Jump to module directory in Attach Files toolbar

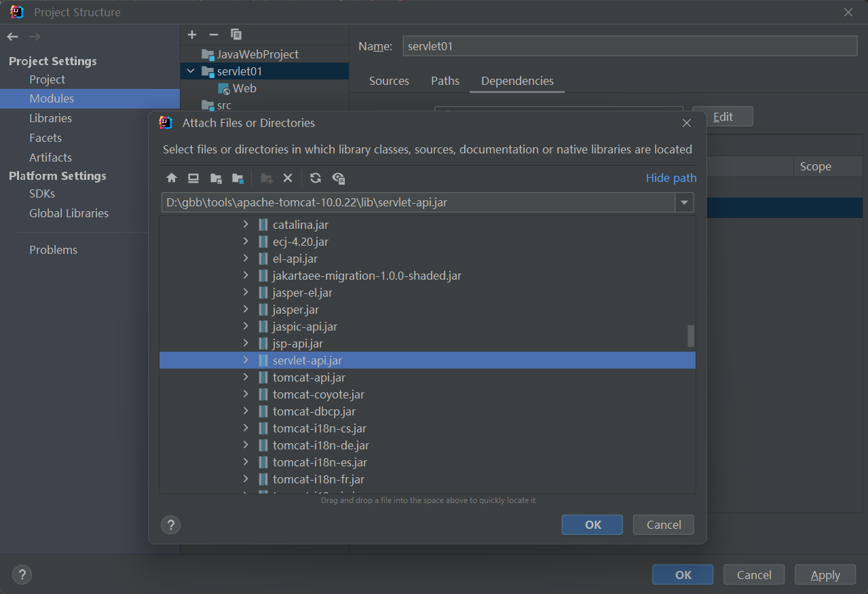tap(238, 178)
